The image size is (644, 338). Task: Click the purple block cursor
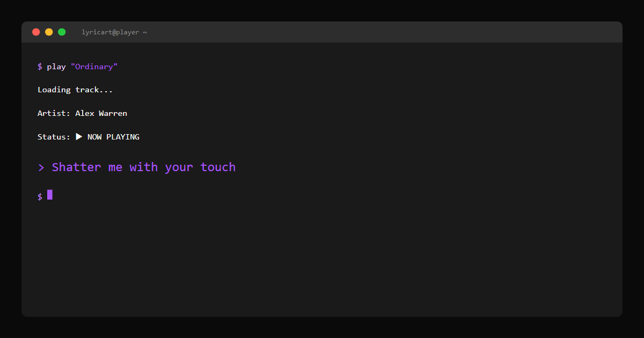50,195
